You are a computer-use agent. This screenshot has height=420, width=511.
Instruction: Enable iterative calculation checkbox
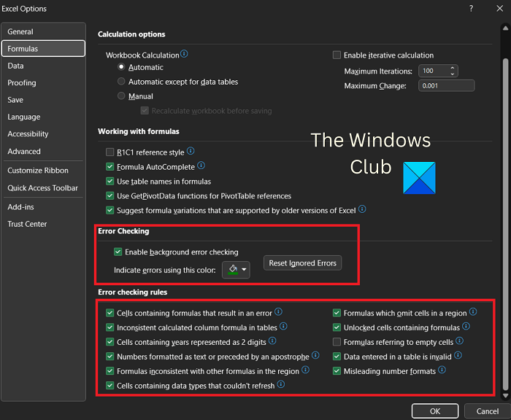337,55
